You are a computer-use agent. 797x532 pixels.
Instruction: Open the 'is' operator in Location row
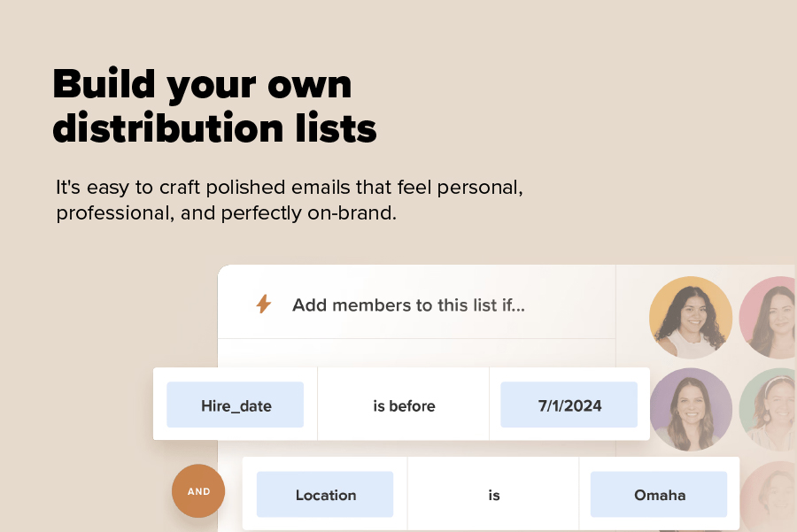494,495
